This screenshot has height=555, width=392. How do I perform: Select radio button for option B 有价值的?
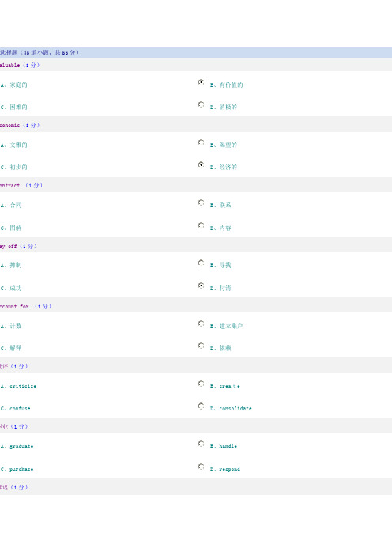click(x=201, y=82)
